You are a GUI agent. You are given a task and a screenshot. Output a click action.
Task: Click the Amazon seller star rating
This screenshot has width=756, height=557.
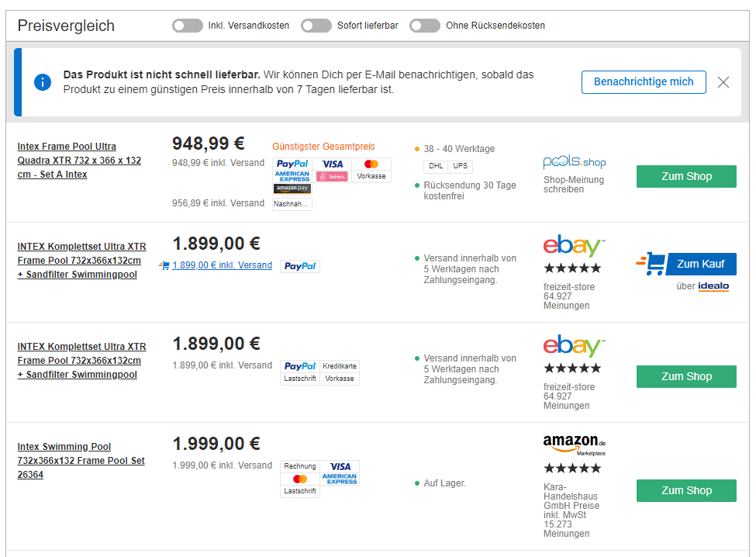(x=572, y=469)
